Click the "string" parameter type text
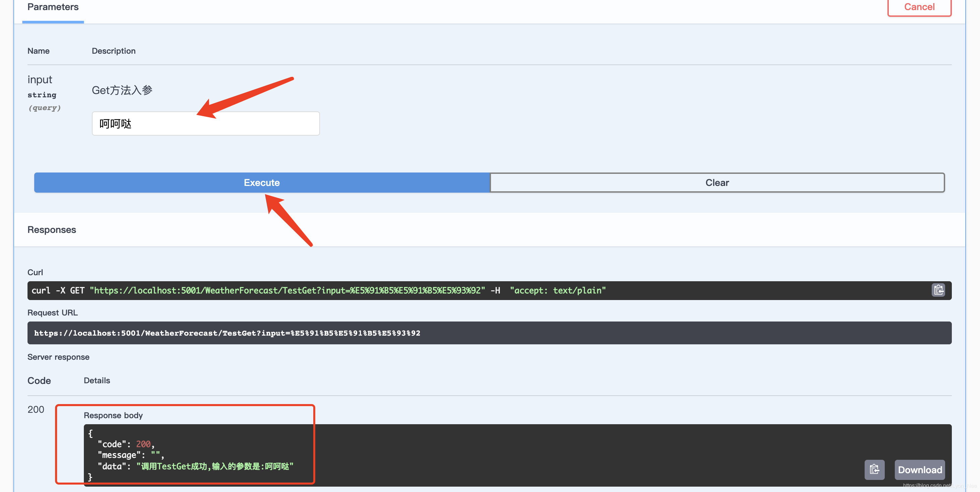The image size is (980, 492). tap(42, 95)
